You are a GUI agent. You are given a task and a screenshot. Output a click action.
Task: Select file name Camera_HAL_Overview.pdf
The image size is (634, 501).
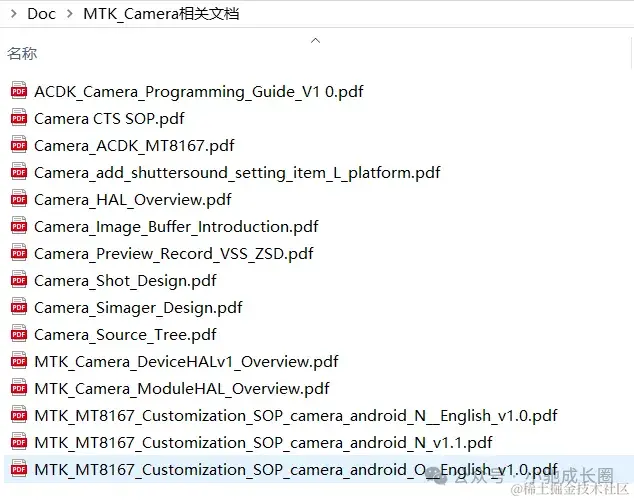click(133, 200)
